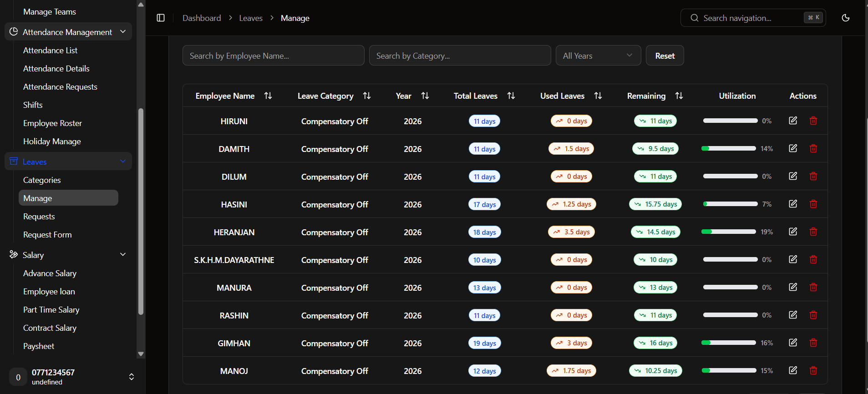Open Holiday Manage page

click(x=52, y=141)
